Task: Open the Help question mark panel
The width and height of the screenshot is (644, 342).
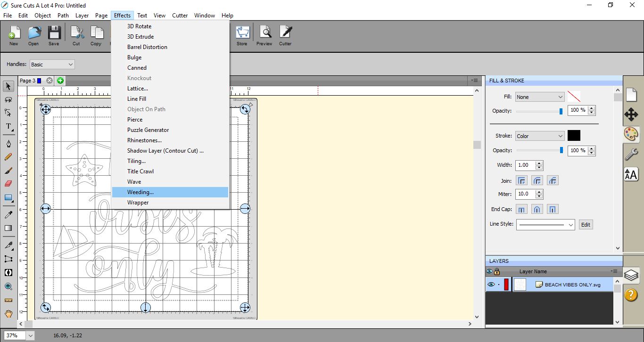Action: [x=631, y=295]
